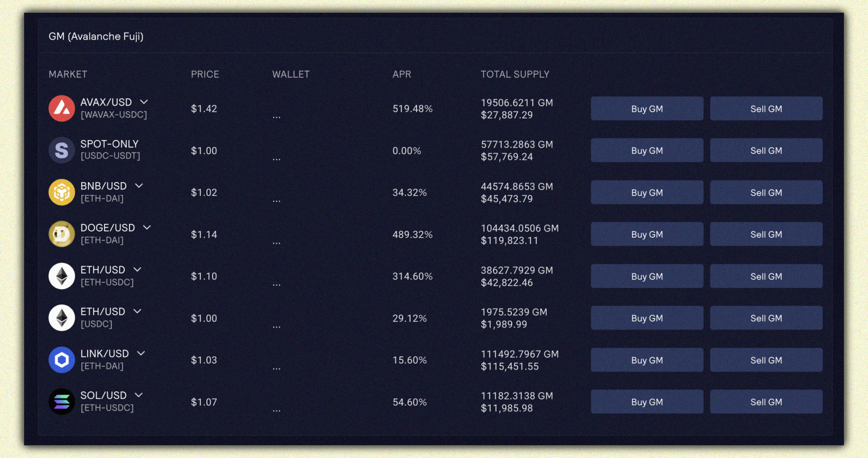868x458 pixels.
Task: Click the APR column header
Action: pos(402,74)
